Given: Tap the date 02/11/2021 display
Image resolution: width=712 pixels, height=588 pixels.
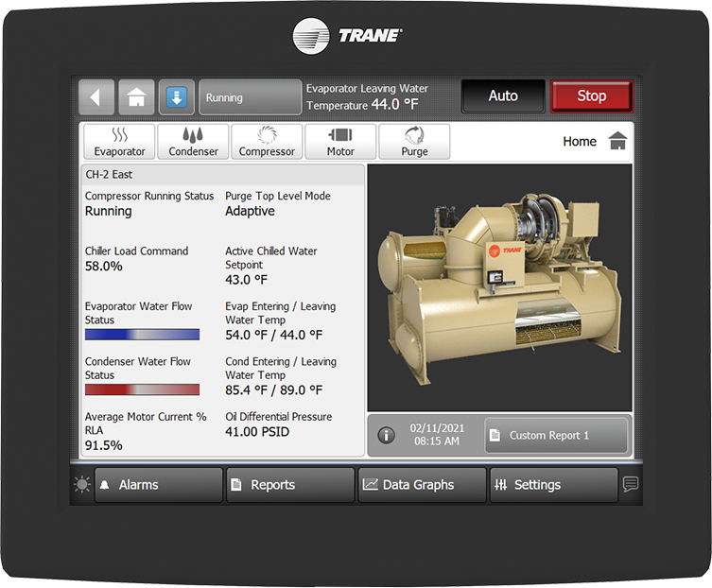Looking at the screenshot, I should coord(437,428).
